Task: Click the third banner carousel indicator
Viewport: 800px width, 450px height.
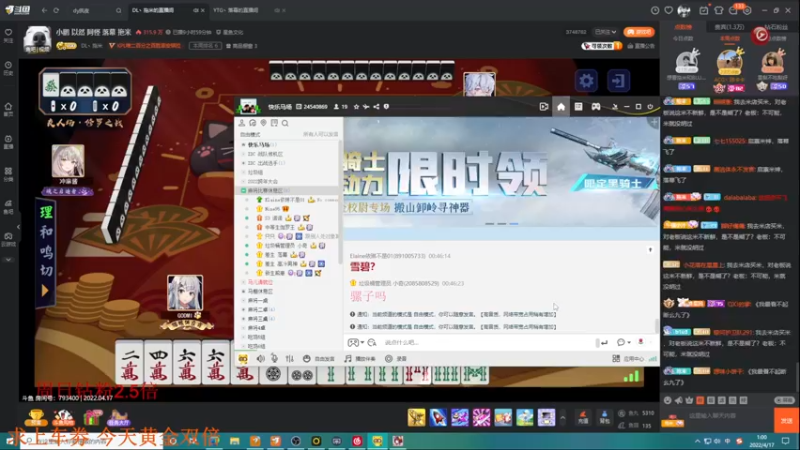Action: click(514, 223)
